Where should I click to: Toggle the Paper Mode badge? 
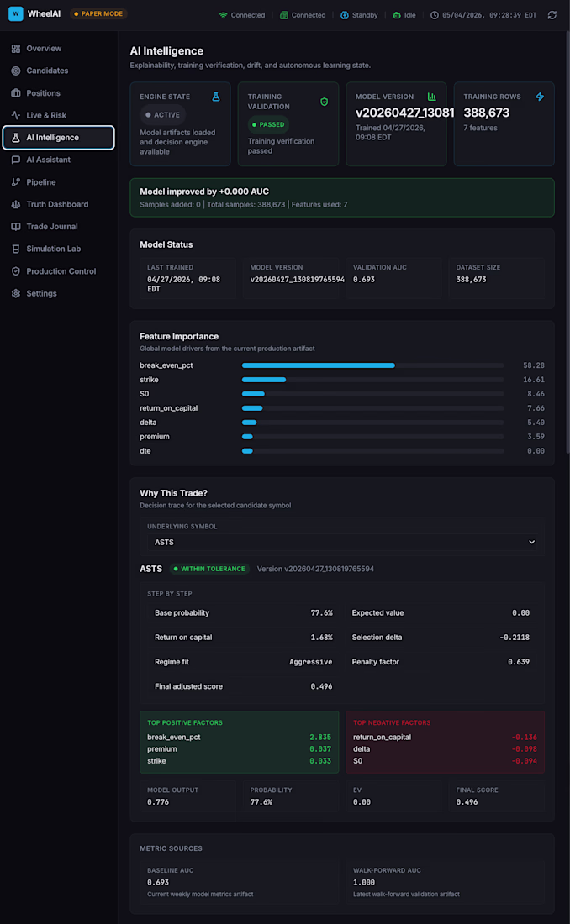[x=98, y=13]
